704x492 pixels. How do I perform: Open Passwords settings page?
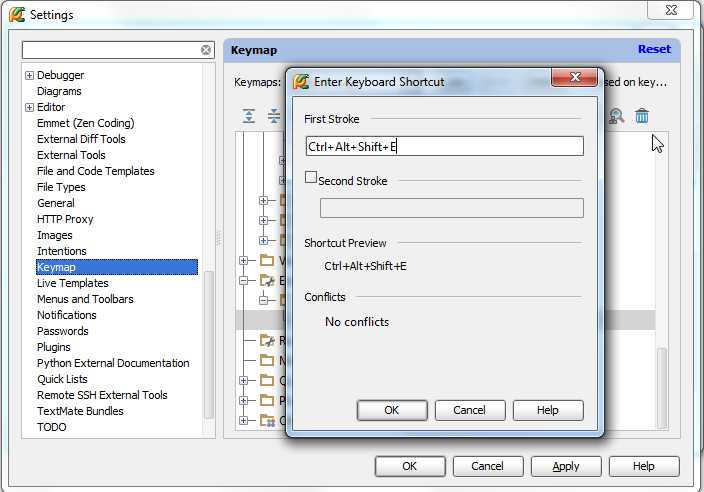[x=63, y=331]
